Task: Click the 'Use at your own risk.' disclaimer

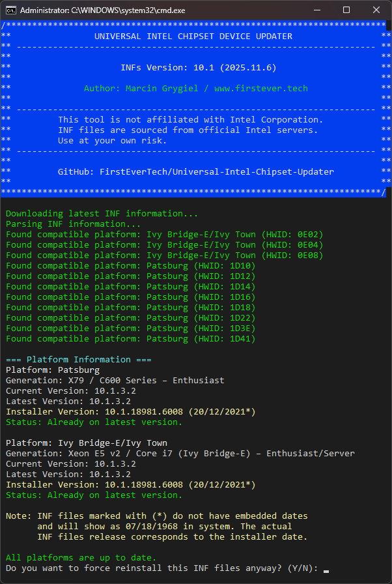Action: pos(113,141)
